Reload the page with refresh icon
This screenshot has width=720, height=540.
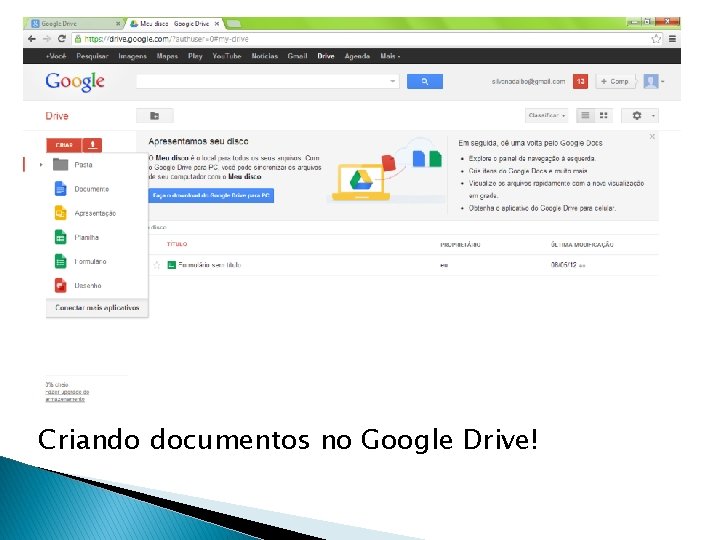(x=62, y=39)
